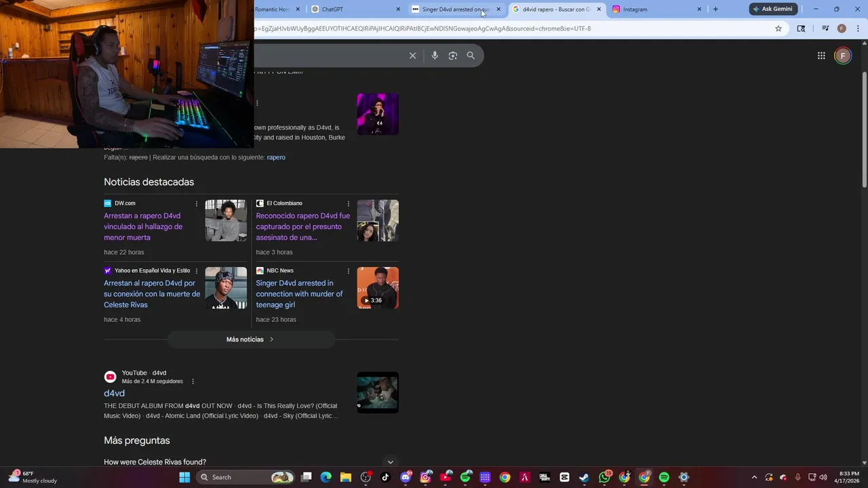
Task: Open Windows Settings gear in taskbar
Action: (x=684, y=477)
